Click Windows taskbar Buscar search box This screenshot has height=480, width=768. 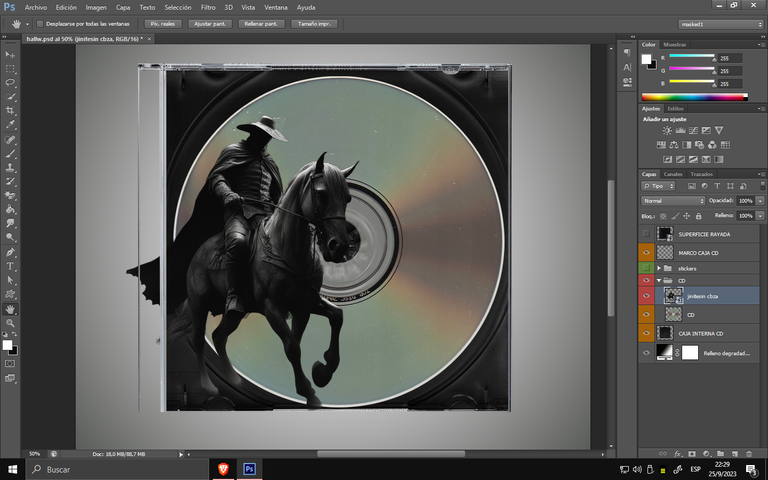point(117,469)
